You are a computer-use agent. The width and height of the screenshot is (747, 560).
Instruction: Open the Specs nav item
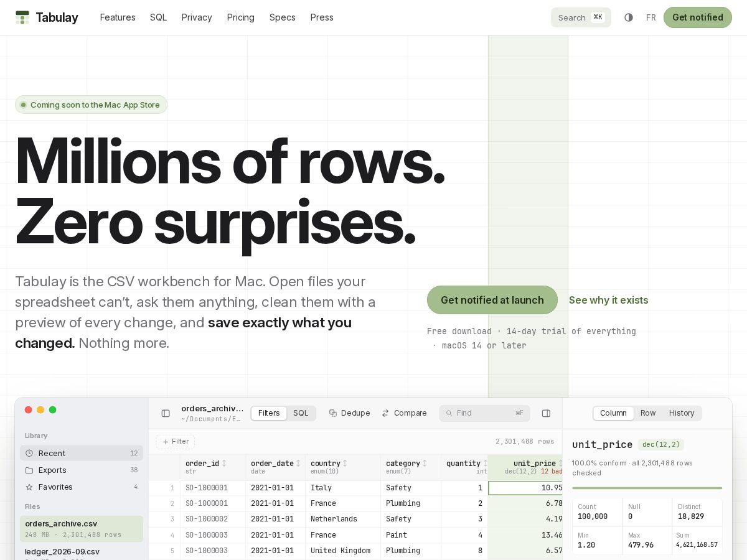[283, 17]
